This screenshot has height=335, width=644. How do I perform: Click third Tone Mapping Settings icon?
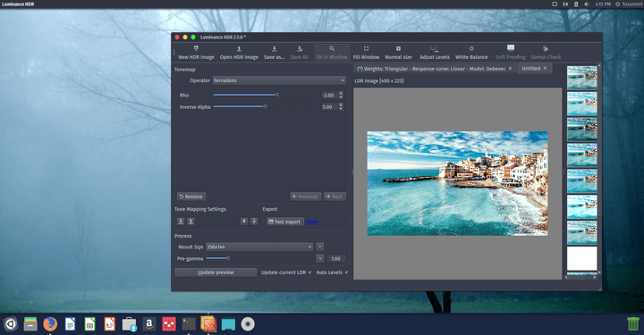click(x=244, y=221)
